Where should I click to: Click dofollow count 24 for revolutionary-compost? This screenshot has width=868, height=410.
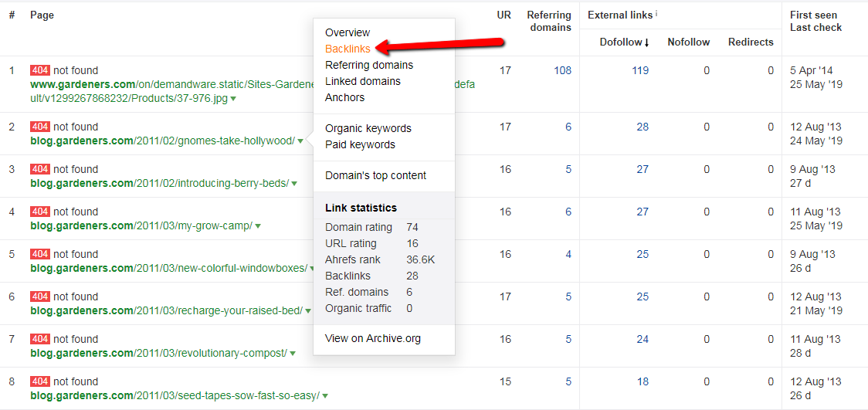(x=643, y=340)
